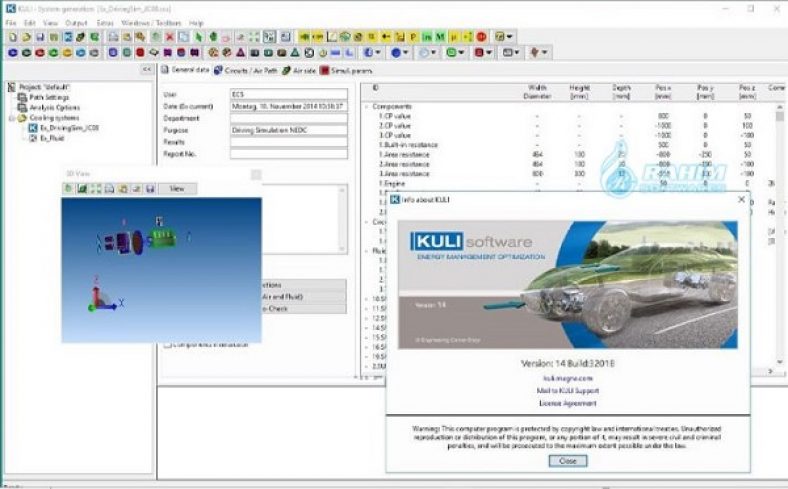The height and width of the screenshot is (489, 788).
Task: Click the red X delete toolbar icon
Action: 169,37
